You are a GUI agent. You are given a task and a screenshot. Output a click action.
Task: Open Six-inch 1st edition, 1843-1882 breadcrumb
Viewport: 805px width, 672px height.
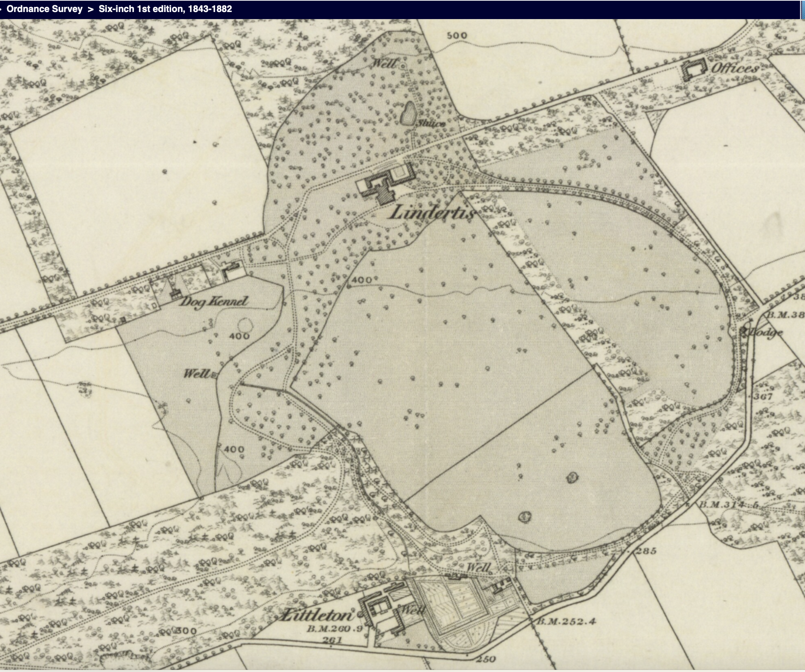point(165,9)
